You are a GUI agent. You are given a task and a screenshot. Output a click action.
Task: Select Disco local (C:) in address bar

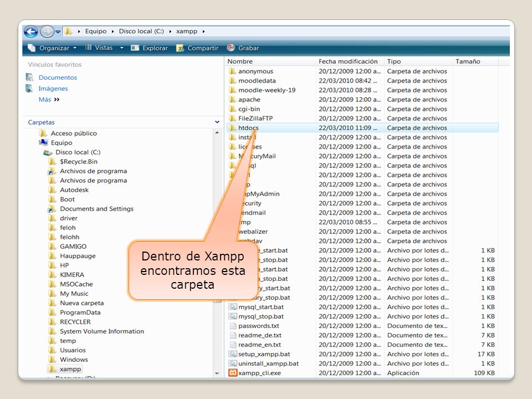[141, 31]
